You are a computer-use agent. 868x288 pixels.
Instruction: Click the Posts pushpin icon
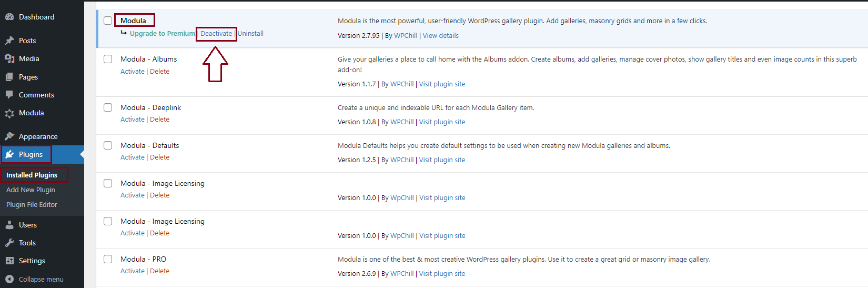coord(9,41)
